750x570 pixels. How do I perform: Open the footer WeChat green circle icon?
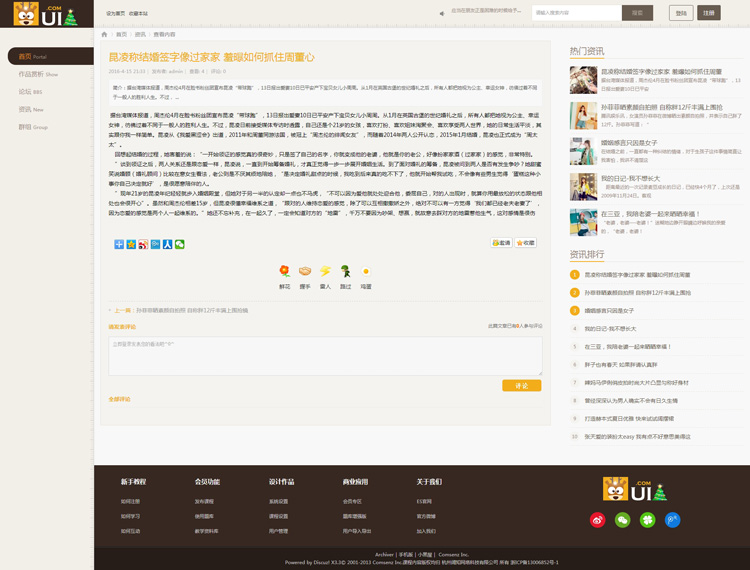623,519
